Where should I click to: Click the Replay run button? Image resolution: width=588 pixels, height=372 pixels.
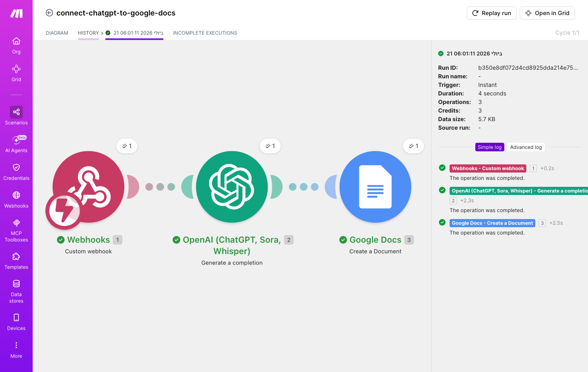point(492,13)
